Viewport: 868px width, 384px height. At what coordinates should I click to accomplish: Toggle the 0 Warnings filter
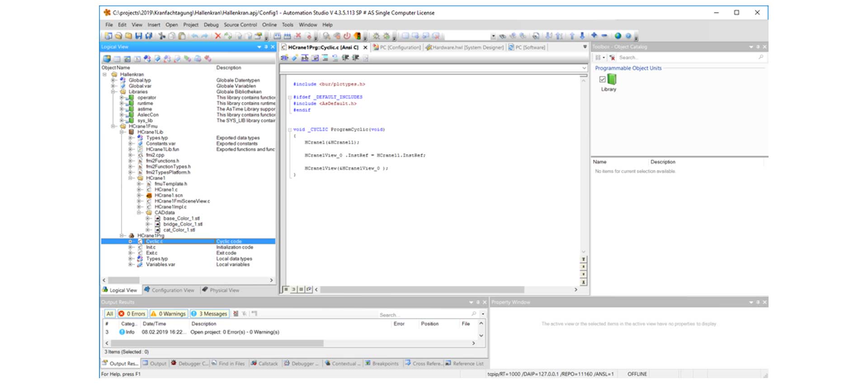(168, 314)
